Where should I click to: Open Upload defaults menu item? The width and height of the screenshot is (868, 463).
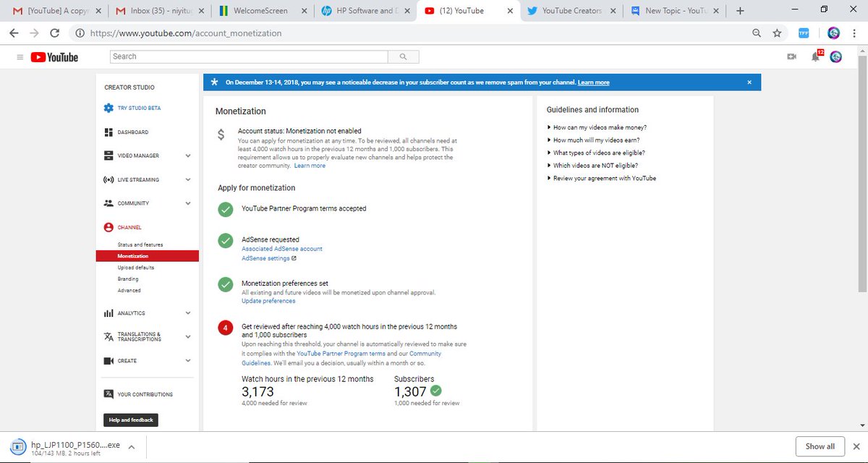click(136, 268)
